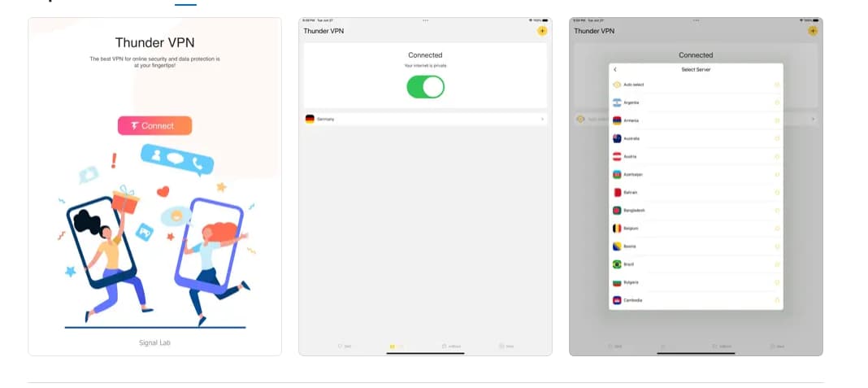Click the German flag icon

click(x=310, y=120)
